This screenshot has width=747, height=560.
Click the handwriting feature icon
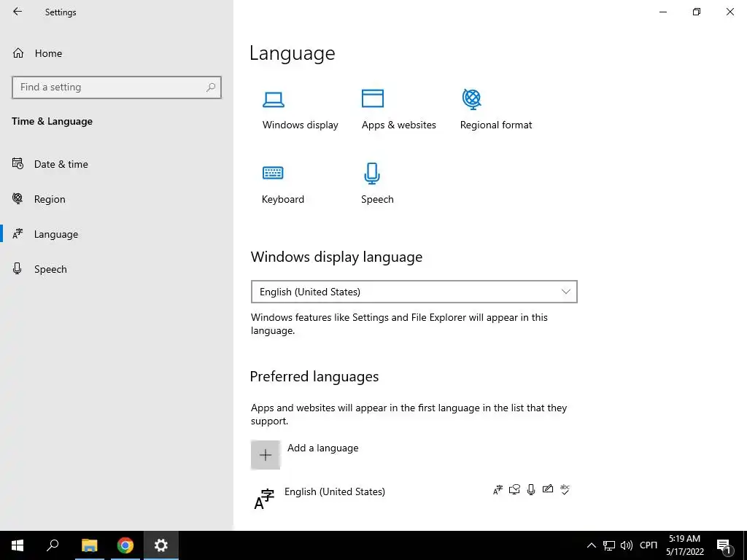click(x=548, y=489)
